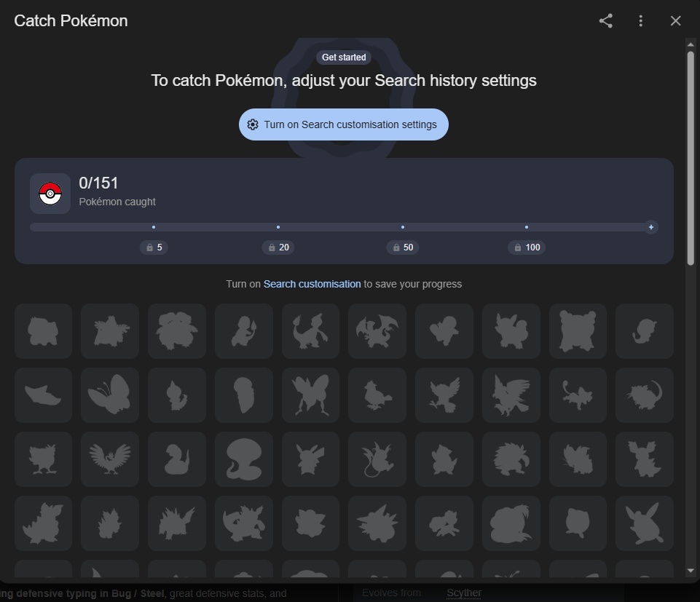Open the Search customisation link
The image size is (700, 602).
coord(312,284)
